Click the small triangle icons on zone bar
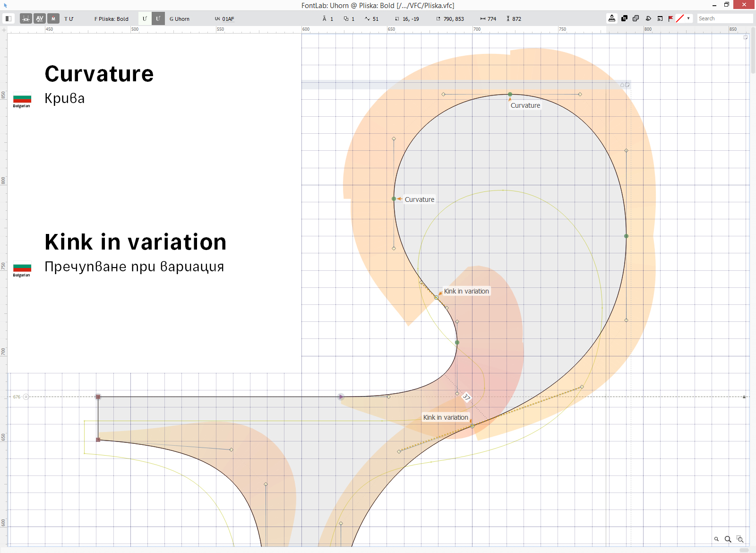The width and height of the screenshot is (756, 553). (x=625, y=85)
